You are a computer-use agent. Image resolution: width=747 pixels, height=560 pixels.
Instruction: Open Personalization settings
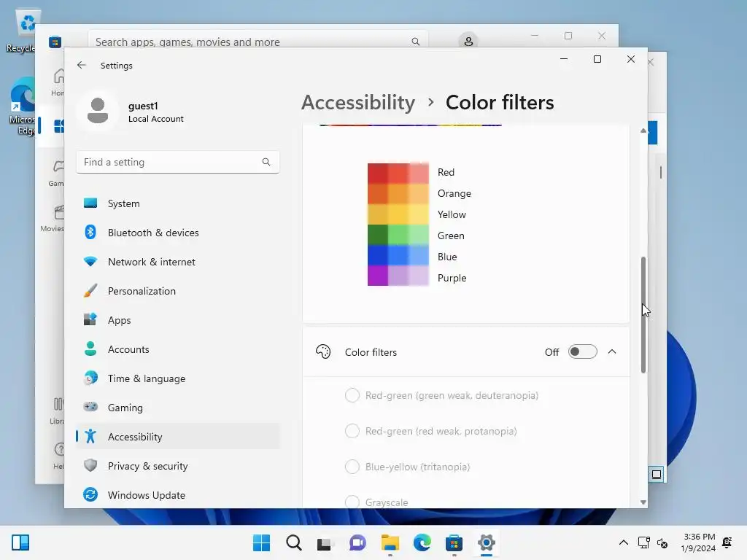click(x=178, y=291)
